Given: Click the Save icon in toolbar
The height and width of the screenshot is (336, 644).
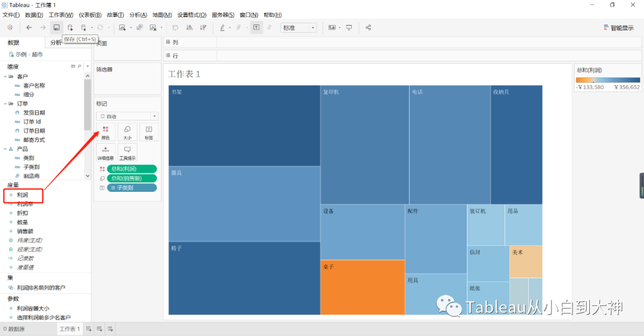Looking at the screenshot, I should (x=56, y=27).
